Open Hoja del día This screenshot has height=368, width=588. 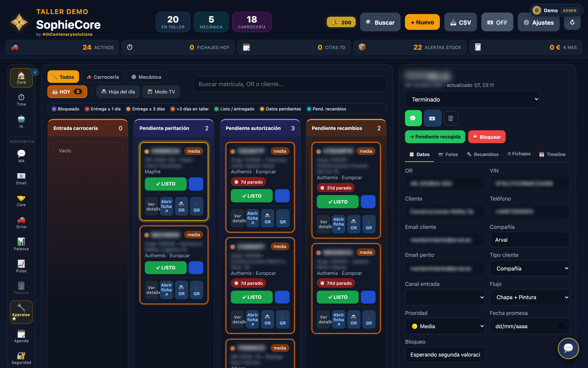point(118,92)
